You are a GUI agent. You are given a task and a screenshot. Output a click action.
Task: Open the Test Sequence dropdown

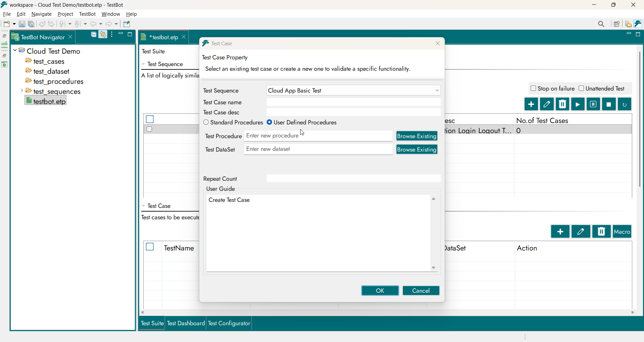pos(437,91)
